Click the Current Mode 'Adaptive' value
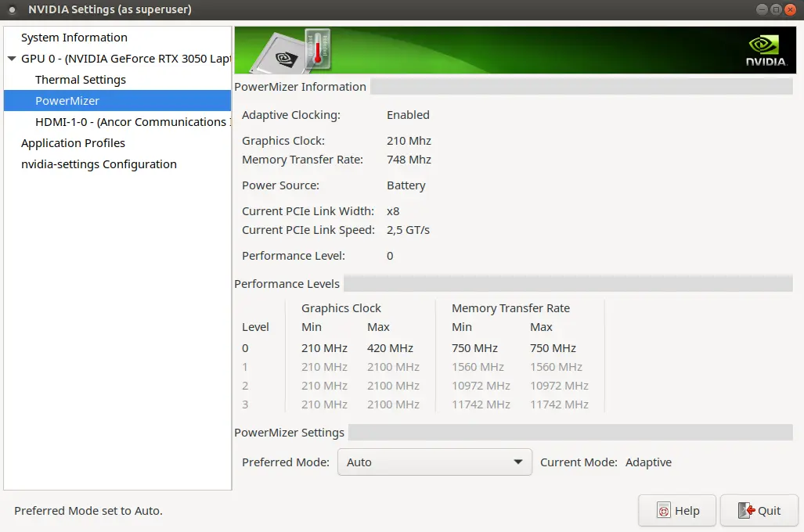804x532 pixels. [648, 462]
